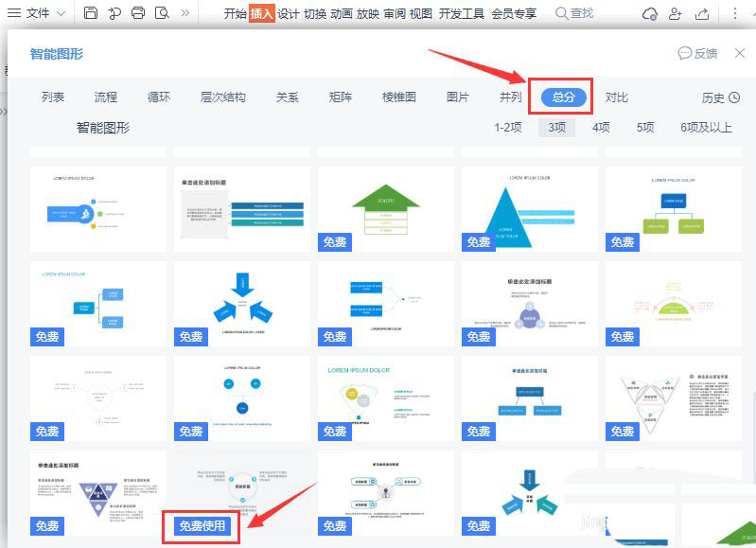Select the blue and green org-chart template
Image resolution: width=756 pixels, height=548 pixels.
pos(673,209)
